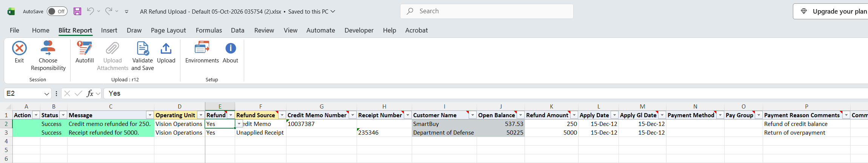Click the formula bar cancel X

point(67,93)
